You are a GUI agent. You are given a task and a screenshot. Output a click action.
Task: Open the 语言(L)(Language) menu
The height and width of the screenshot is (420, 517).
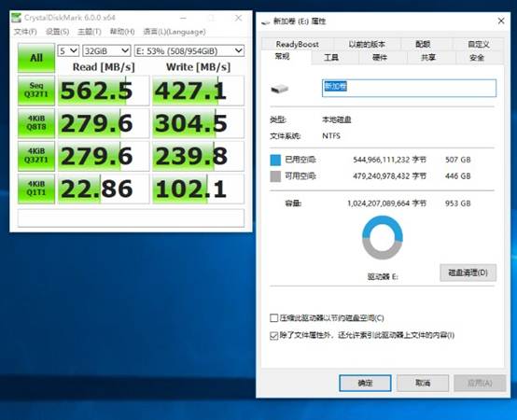175,32
